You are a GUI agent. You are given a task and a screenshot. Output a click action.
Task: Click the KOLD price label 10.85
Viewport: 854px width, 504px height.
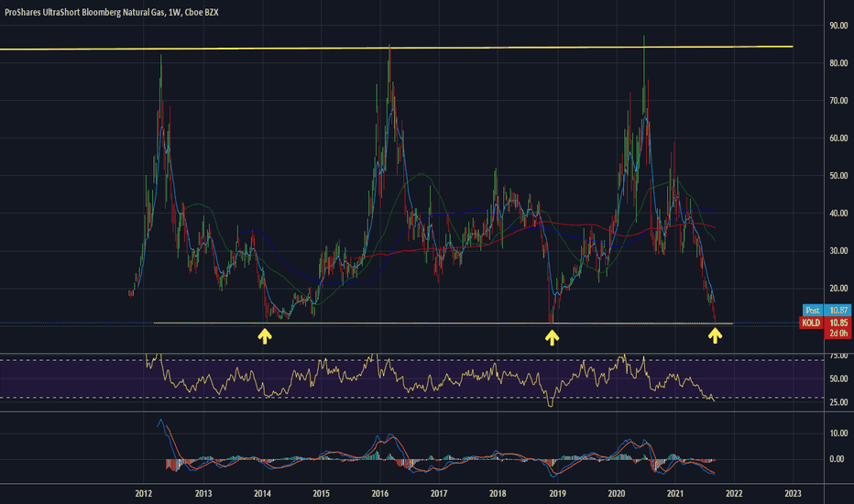click(838, 323)
